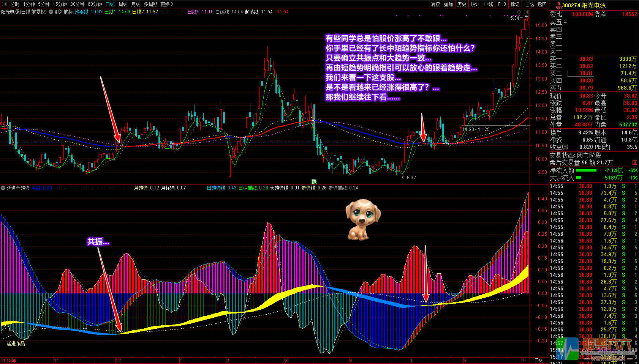This screenshot has width=639, height=364.
Task: Click the puppy cartoon image on indicator chart
Action: (x=362, y=219)
